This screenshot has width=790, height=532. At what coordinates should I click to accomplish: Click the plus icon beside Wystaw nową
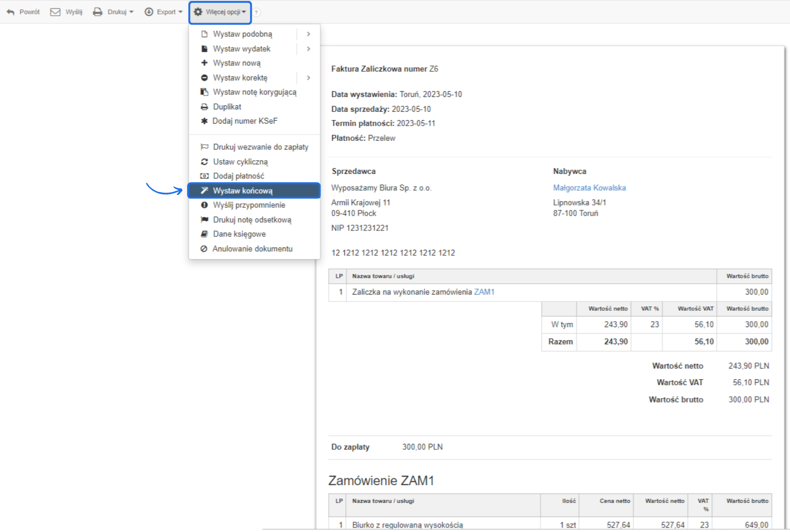pos(204,63)
